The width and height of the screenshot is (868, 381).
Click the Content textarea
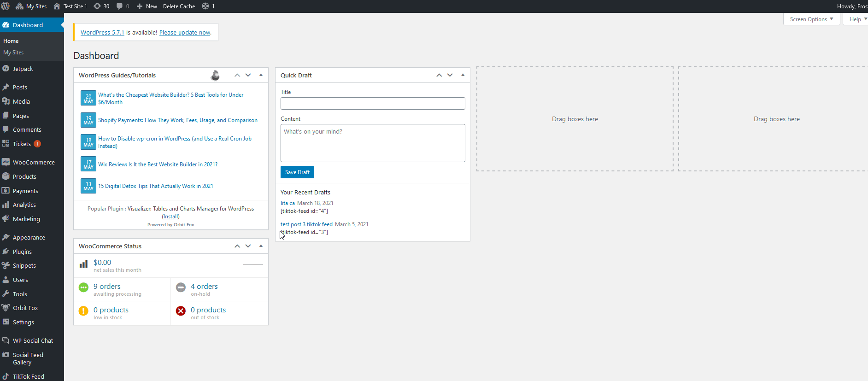(373, 143)
